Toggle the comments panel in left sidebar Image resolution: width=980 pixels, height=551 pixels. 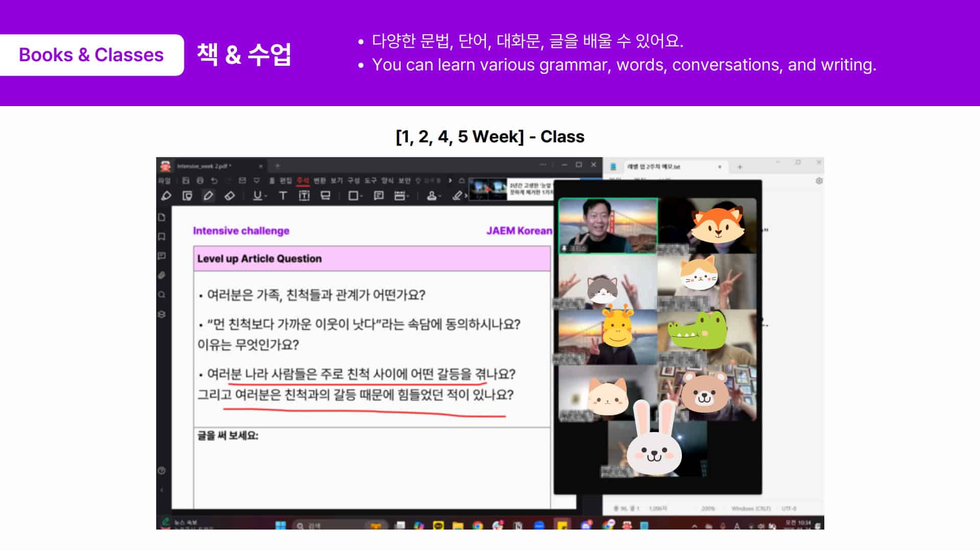(x=162, y=256)
